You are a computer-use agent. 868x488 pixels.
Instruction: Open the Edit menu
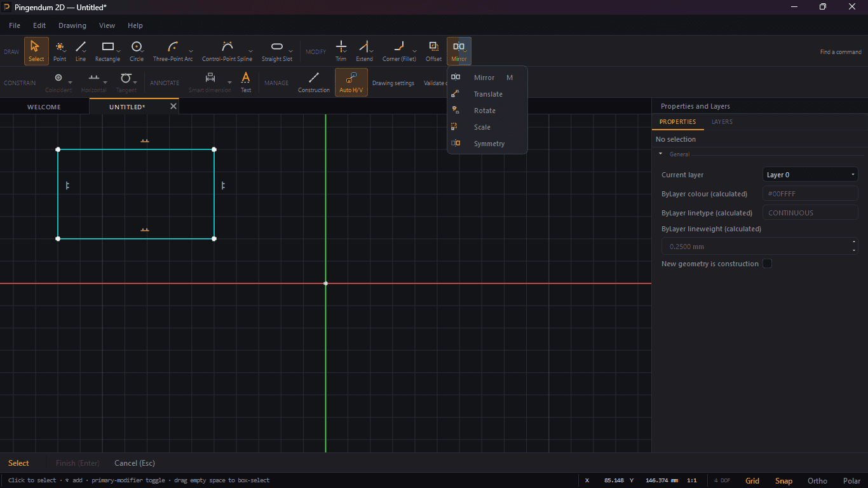pos(39,25)
